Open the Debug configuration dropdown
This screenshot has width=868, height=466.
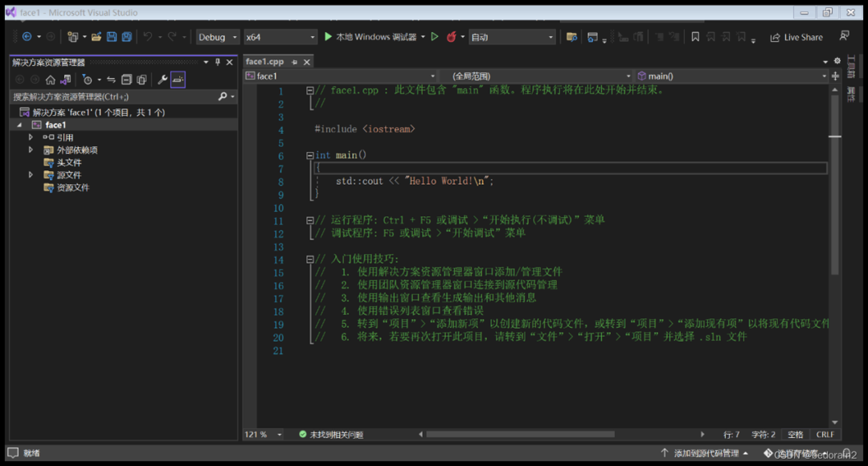(x=217, y=37)
